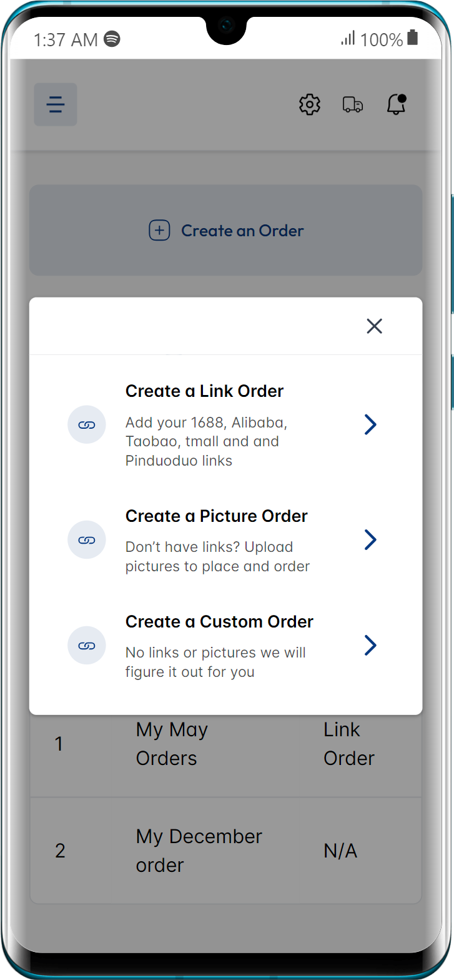Image resolution: width=454 pixels, height=980 pixels.
Task: Close the order type dialog
Action: coord(374,326)
